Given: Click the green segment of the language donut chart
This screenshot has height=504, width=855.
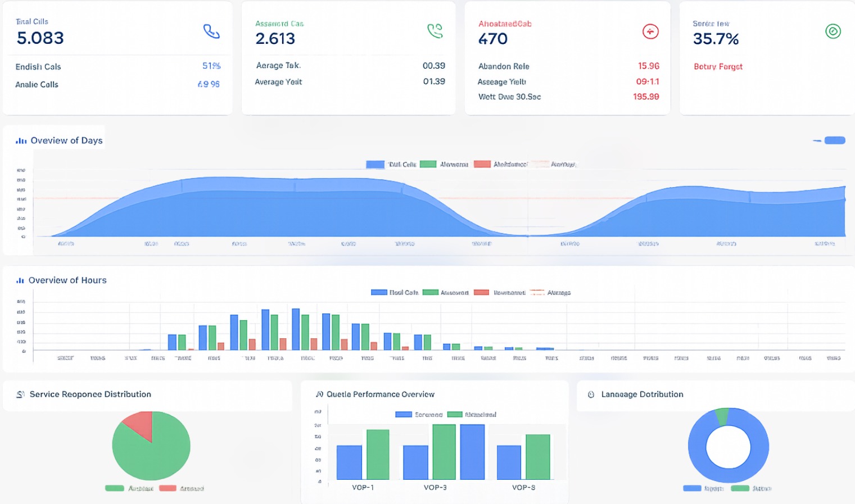Looking at the screenshot, I should coord(722,416).
